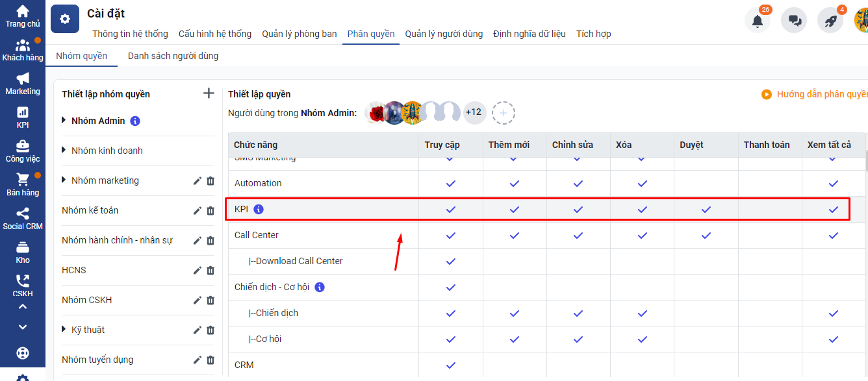Open the Danh sách người dùng tab

pos(173,56)
